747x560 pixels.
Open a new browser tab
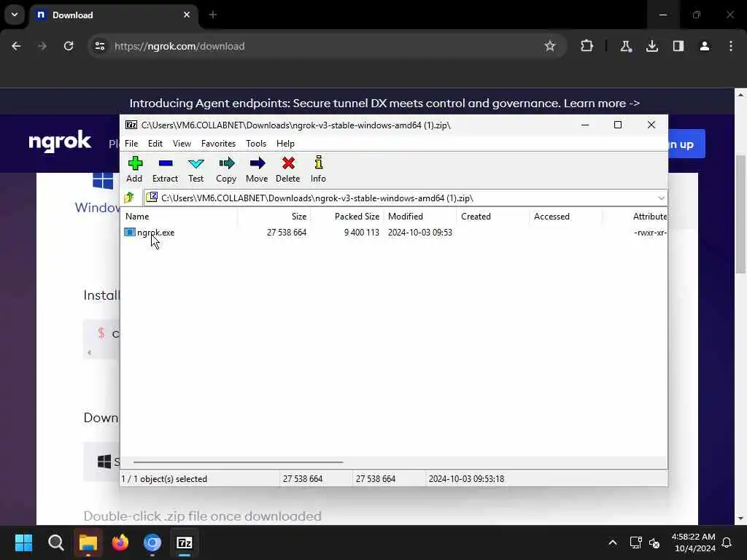213,15
